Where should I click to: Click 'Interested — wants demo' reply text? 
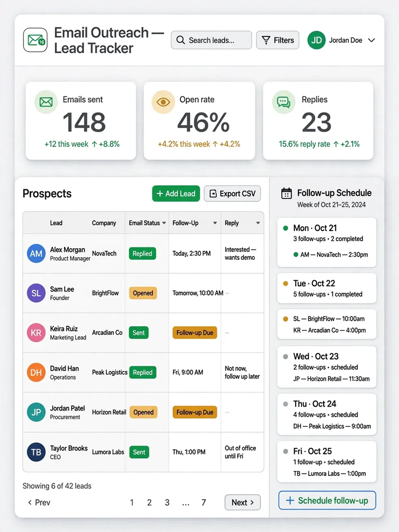click(x=240, y=254)
